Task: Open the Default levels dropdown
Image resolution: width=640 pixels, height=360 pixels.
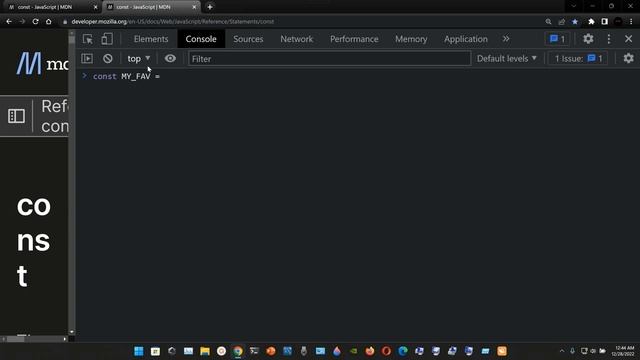Action: coord(507,59)
